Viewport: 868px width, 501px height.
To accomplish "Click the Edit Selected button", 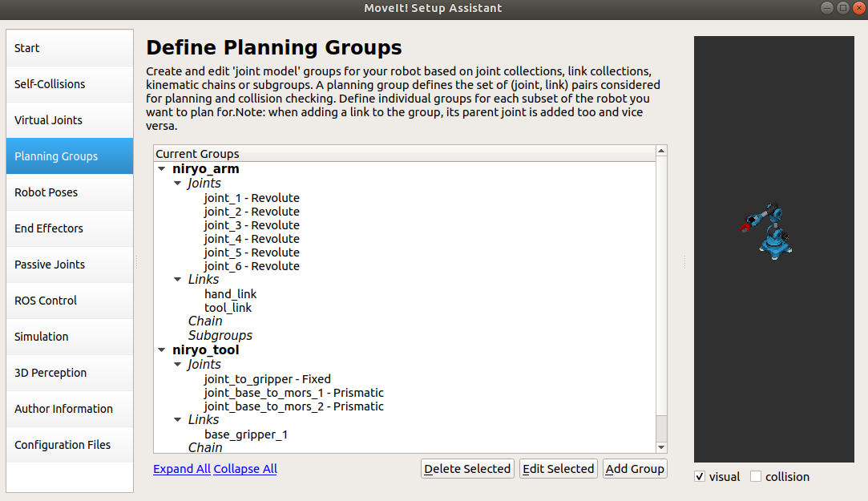I will click(x=558, y=469).
